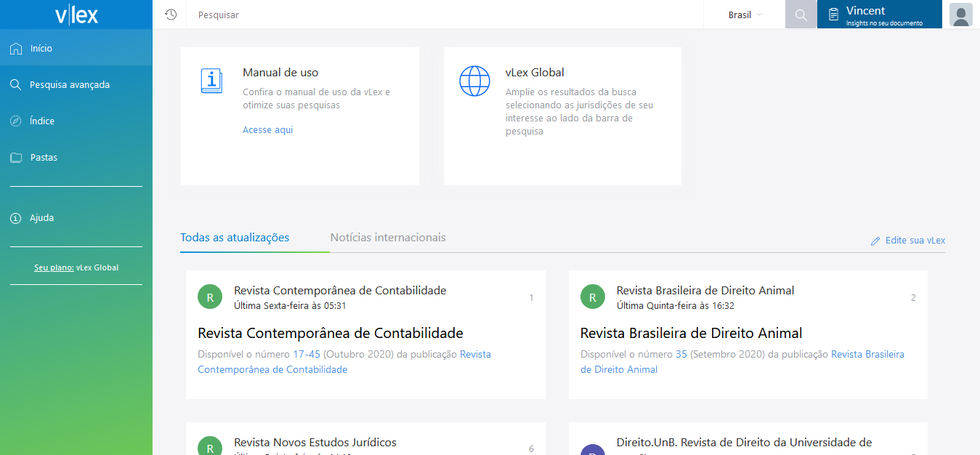This screenshot has height=455, width=980.
Task: Click the vLex logo
Action: point(76,15)
